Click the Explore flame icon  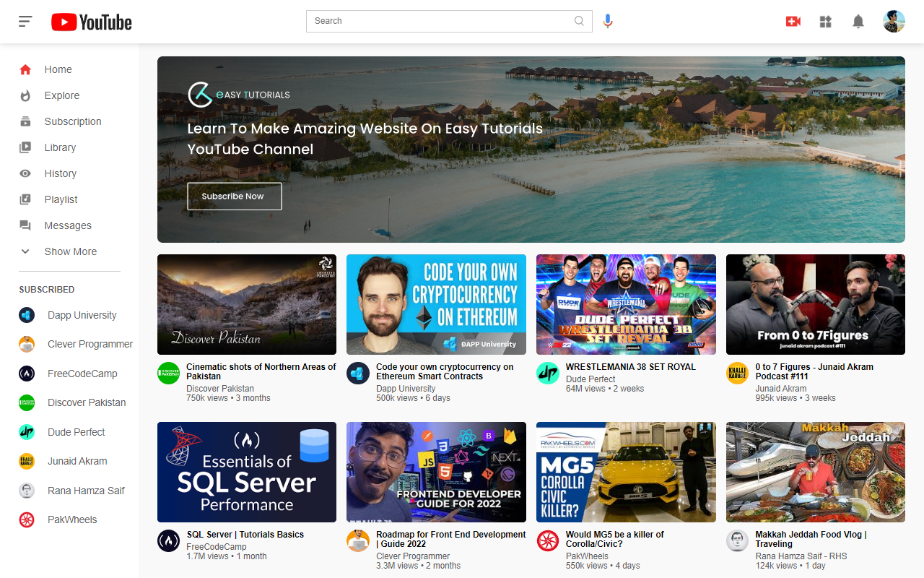25,95
